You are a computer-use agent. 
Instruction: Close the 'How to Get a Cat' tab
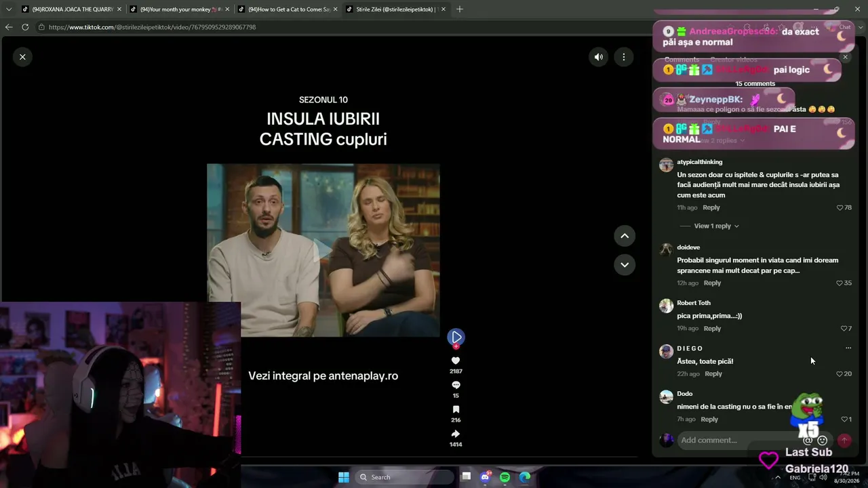(336, 9)
